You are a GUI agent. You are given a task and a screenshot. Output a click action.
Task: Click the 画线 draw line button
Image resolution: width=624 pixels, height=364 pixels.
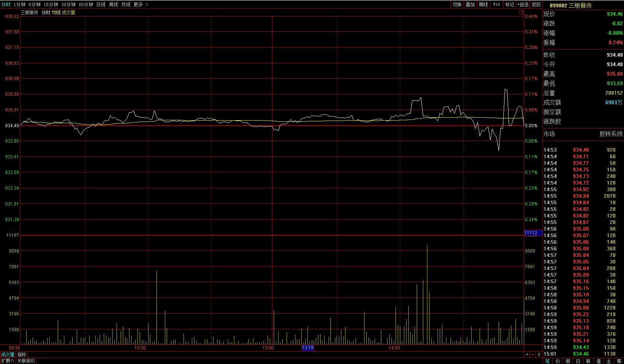[483, 4]
